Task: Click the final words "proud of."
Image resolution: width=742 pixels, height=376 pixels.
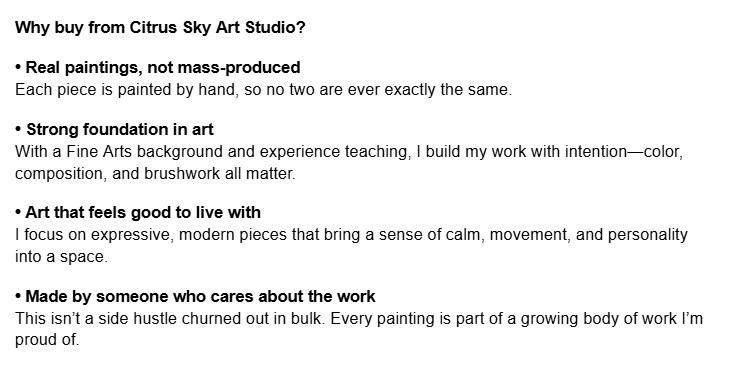Action: (x=47, y=340)
